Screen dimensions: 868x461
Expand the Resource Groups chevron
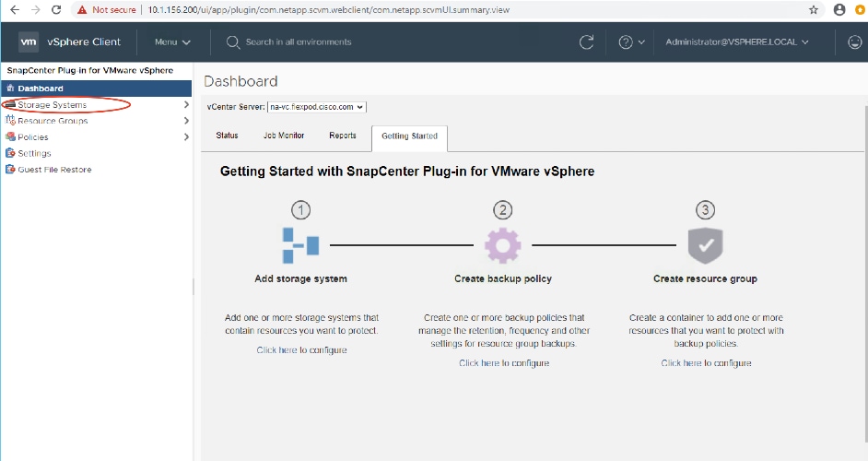(x=186, y=121)
